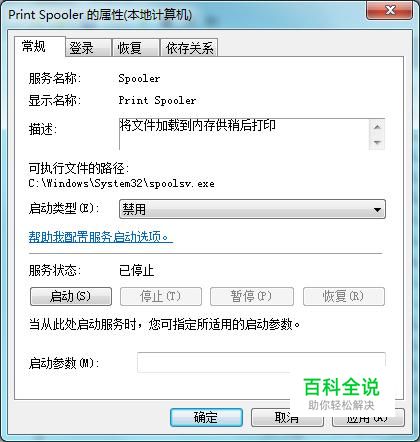Click the 暂停(P) button
This screenshot has width=420, height=442.
(x=252, y=296)
